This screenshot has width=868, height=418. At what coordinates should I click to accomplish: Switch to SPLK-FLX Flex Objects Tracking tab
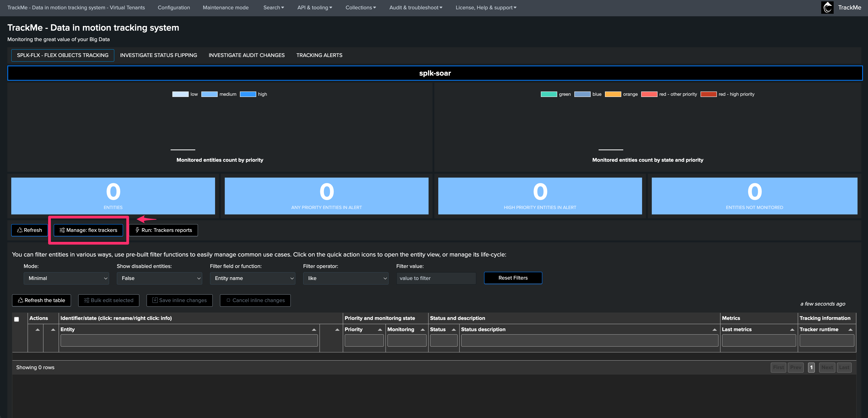tap(63, 55)
